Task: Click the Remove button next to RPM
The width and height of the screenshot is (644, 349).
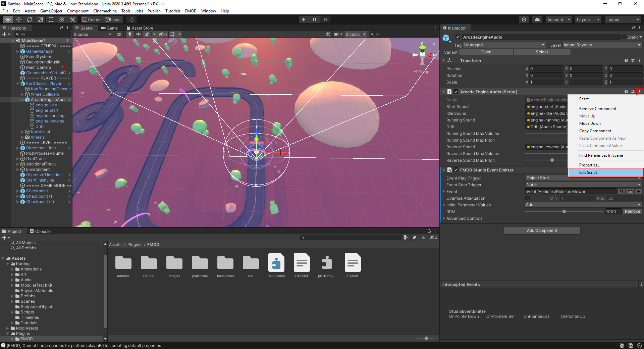Action: (x=632, y=211)
